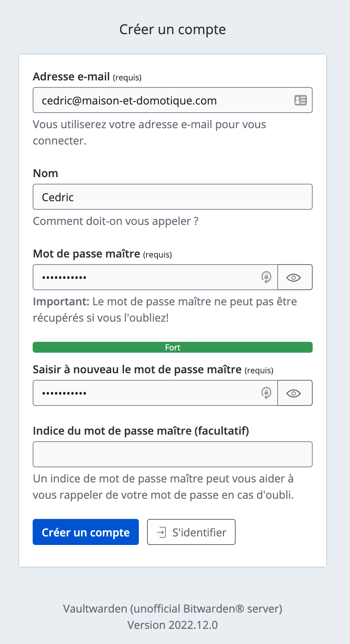Click the arrow icon beside S'identifier
Screen dimensions: 350x644
click(x=161, y=532)
